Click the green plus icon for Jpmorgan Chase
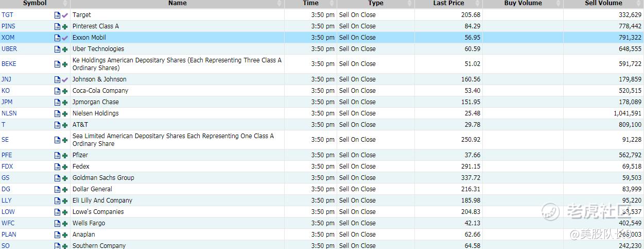644x249 pixels. click(65, 102)
